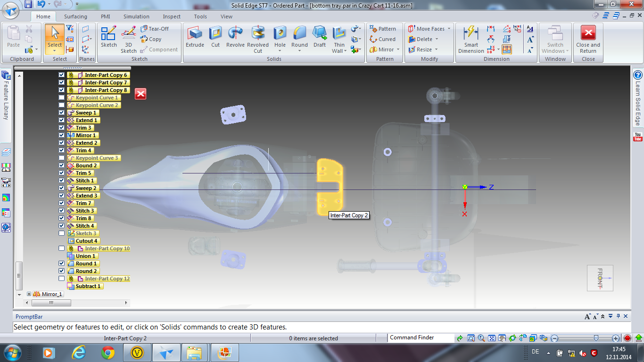This screenshot has height=362, width=644.
Task: Open the Move Faces dropdown arrow
Action: click(x=449, y=29)
